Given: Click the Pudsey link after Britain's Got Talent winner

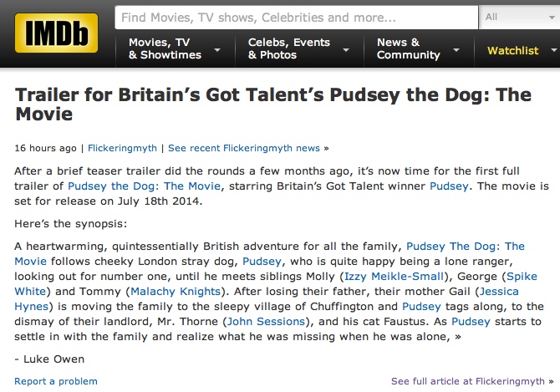Looking at the screenshot, I should (x=449, y=186).
